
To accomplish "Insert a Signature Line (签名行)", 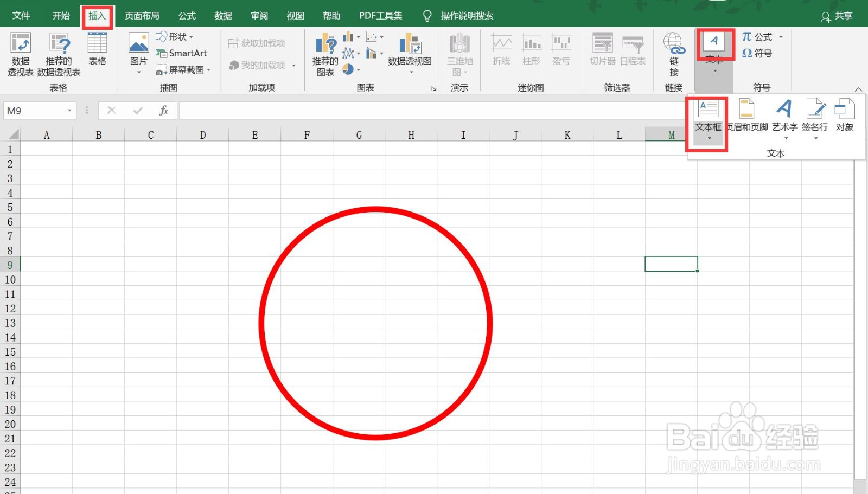I will [x=815, y=119].
